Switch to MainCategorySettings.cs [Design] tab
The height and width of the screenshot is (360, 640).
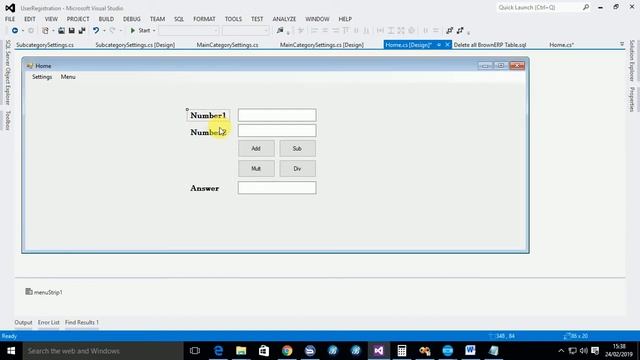322,45
